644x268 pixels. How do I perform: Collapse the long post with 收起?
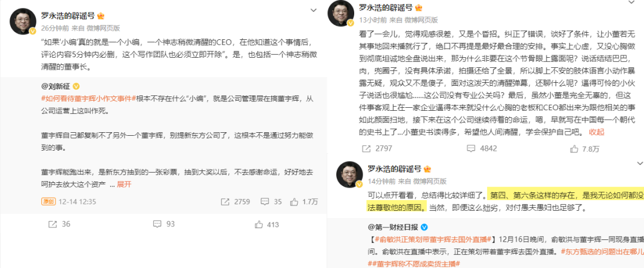coord(597,132)
